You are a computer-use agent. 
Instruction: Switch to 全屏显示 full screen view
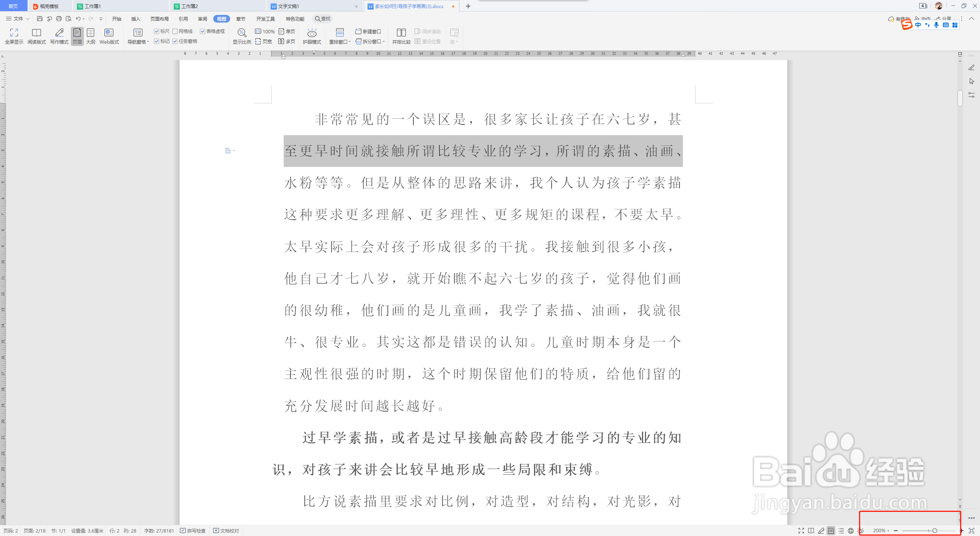point(13,36)
